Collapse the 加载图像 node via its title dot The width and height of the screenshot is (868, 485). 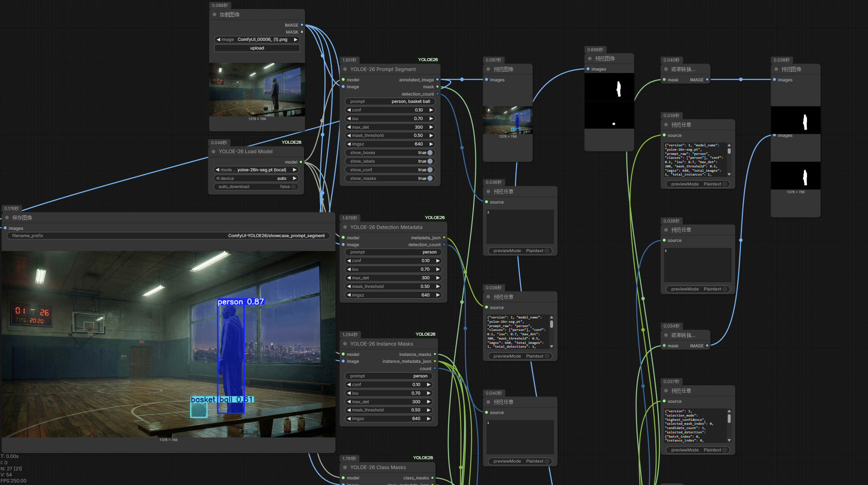214,15
